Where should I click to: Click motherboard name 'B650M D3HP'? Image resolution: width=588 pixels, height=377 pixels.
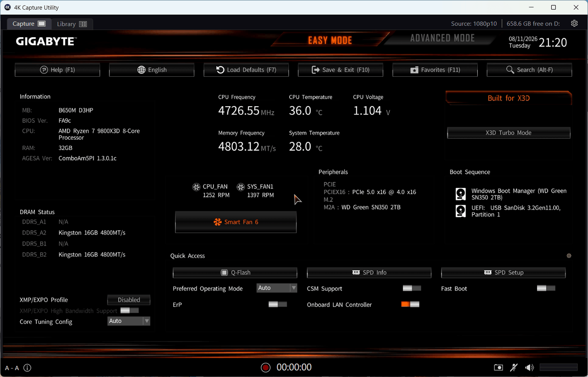pos(76,110)
